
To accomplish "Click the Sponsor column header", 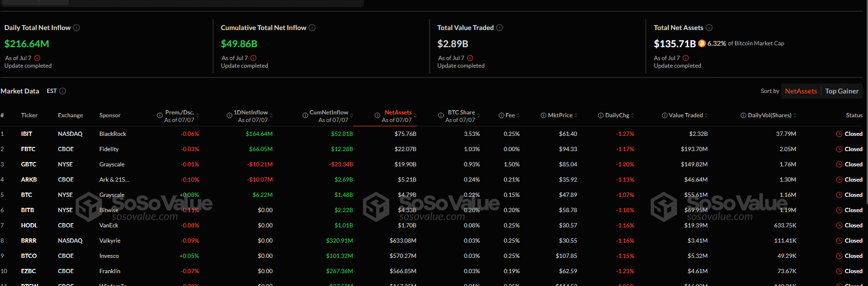I will click(x=110, y=115).
